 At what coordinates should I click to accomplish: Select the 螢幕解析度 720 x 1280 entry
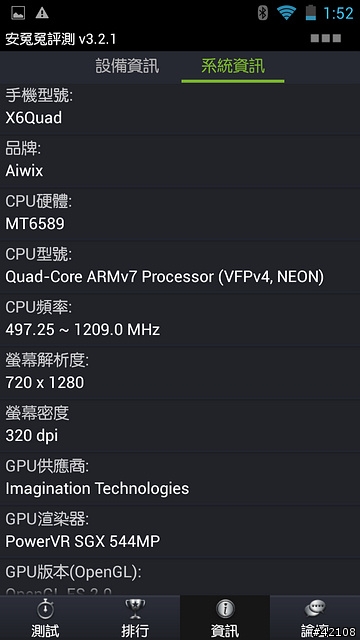point(180,373)
